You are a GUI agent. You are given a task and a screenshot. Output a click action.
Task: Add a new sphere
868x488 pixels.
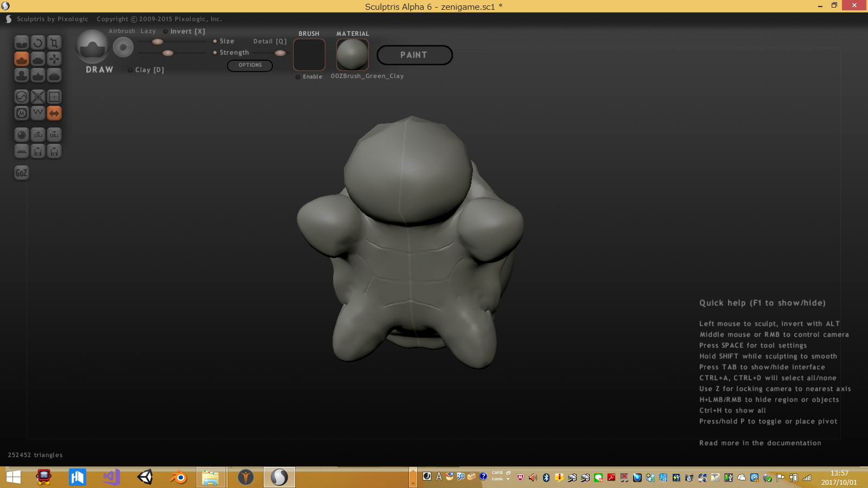(x=22, y=135)
